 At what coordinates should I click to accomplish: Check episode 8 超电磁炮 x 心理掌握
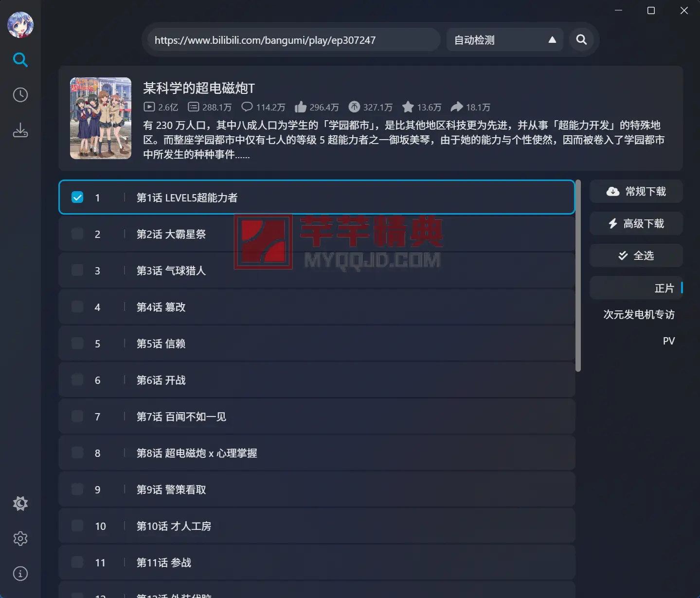pyautogui.click(x=77, y=453)
